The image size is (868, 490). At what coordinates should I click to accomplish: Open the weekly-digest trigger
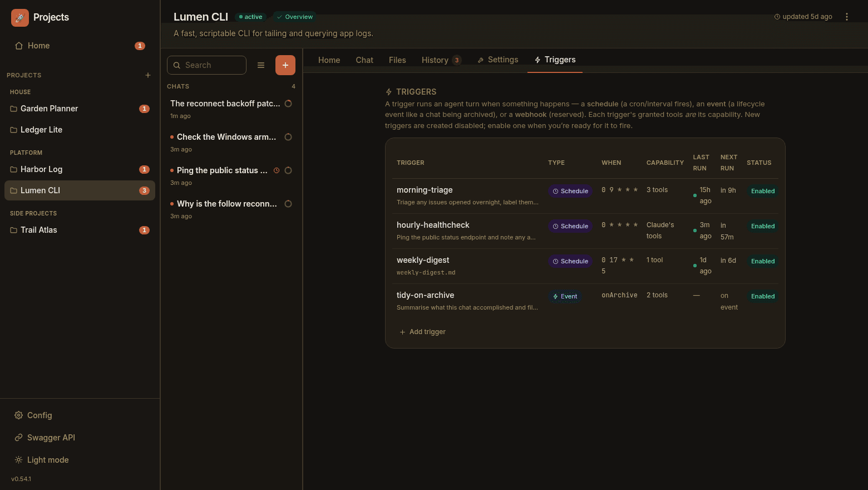(x=423, y=260)
